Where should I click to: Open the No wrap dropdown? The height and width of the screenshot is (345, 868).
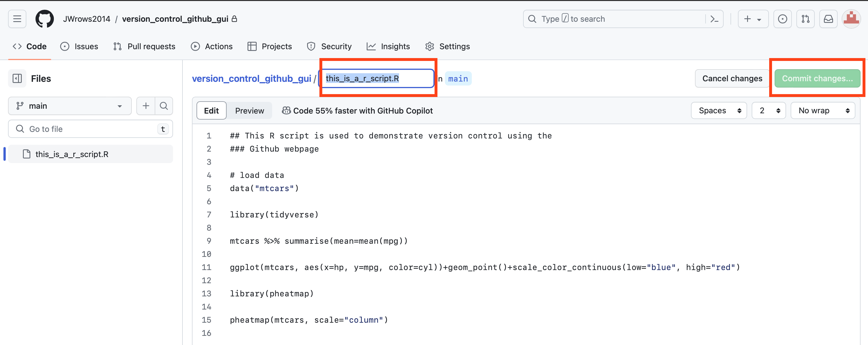[822, 110]
